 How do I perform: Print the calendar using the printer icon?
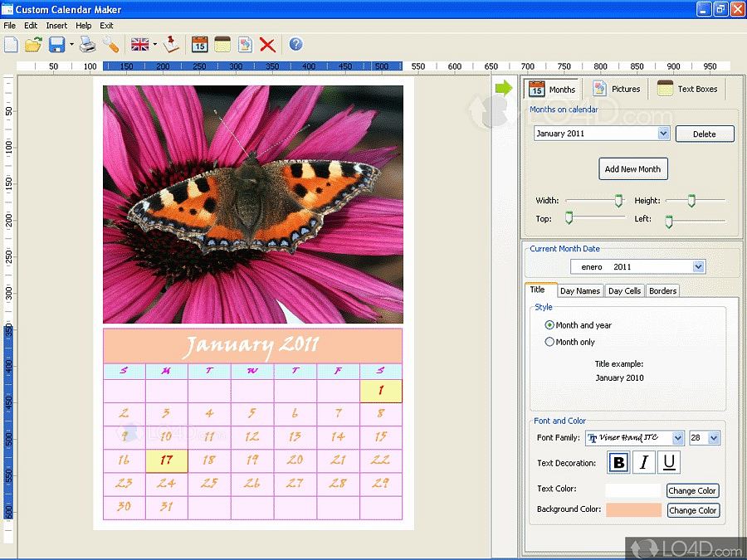point(87,45)
